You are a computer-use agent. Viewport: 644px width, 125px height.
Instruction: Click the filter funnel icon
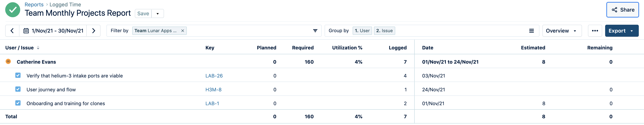click(x=315, y=31)
